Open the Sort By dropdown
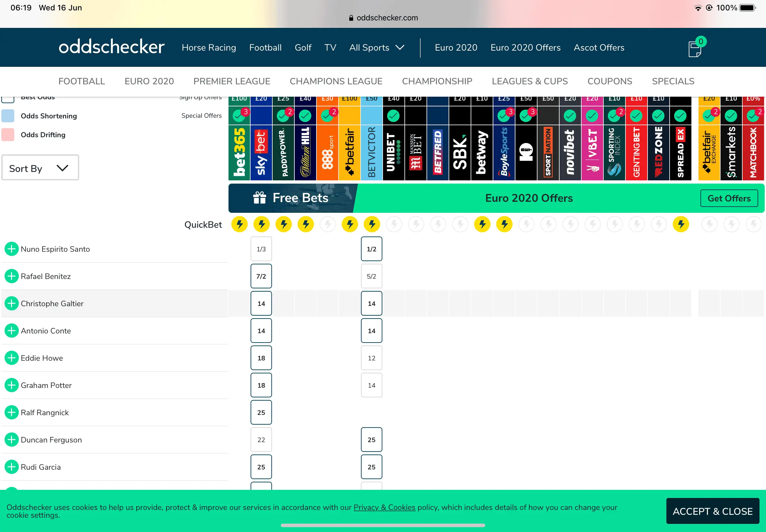The width and height of the screenshot is (766, 532). pyautogui.click(x=40, y=168)
